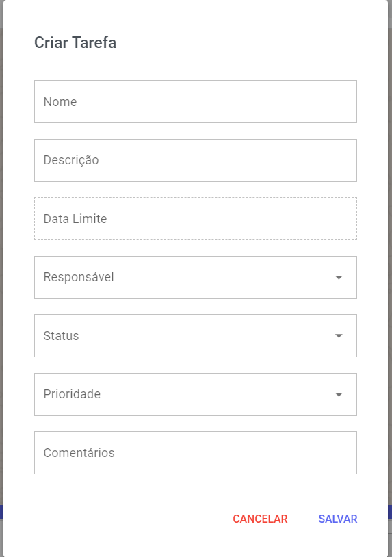Click into the Descrição input field
Screen dimensions: 392x557
[196, 160]
